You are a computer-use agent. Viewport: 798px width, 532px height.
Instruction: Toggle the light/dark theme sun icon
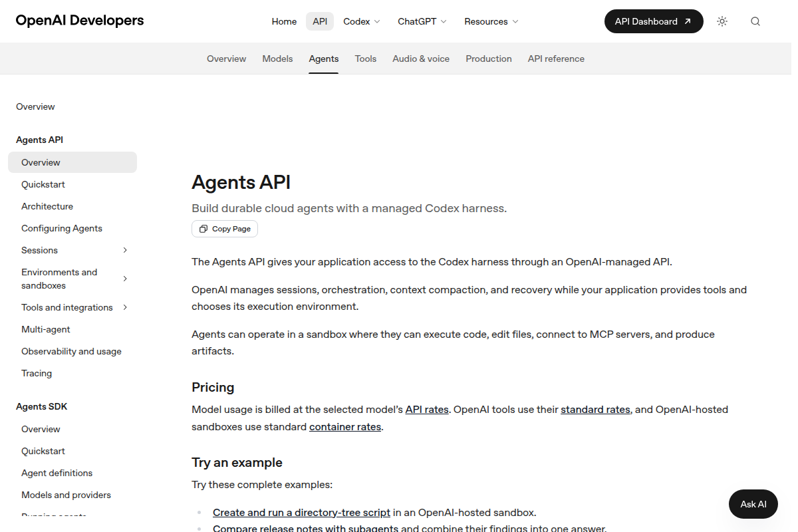tap(722, 21)
